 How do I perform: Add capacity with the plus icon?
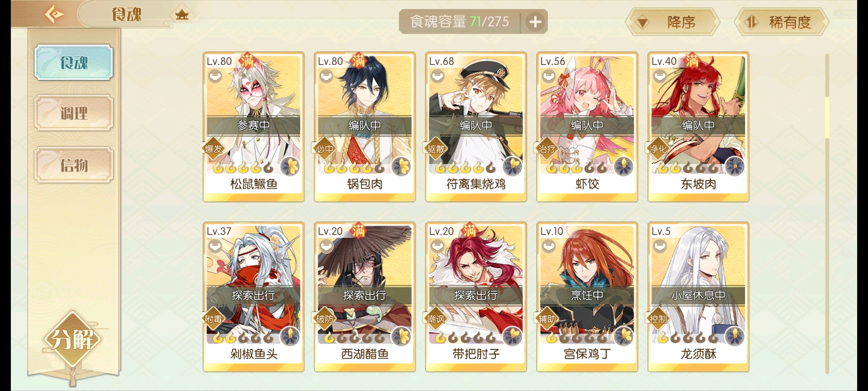[535, 22]
